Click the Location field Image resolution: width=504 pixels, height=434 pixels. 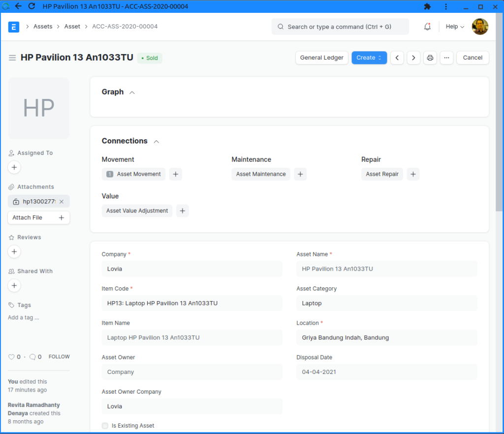(x=387, y=338)
